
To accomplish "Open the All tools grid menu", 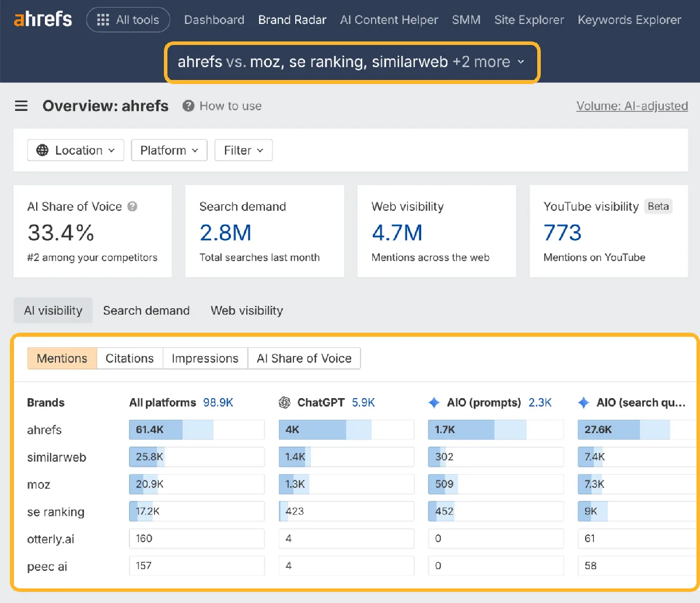I will [128, 20].
